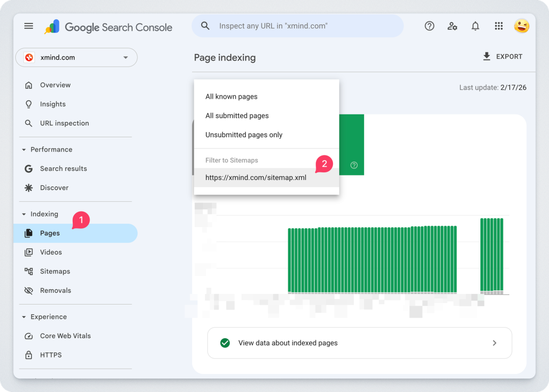This screenshot has height=392, width=549.
Task: Click the Export download icon
Action: tap(486, 56)
